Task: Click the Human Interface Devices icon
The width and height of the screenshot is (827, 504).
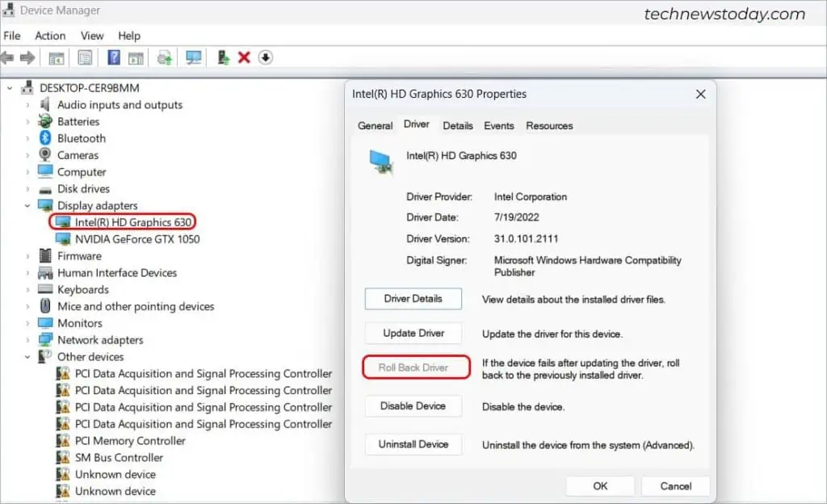Action: [x=45, y=272]
